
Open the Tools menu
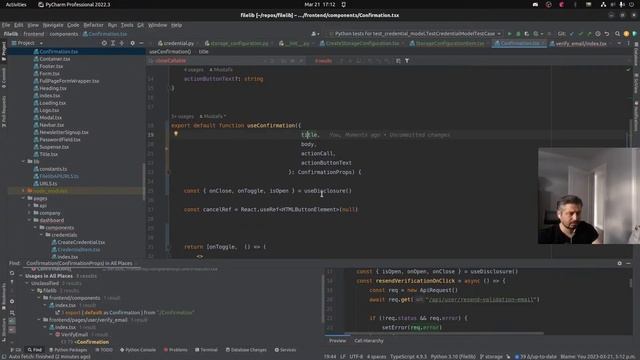pyautogui.click(x=127, y=25)
